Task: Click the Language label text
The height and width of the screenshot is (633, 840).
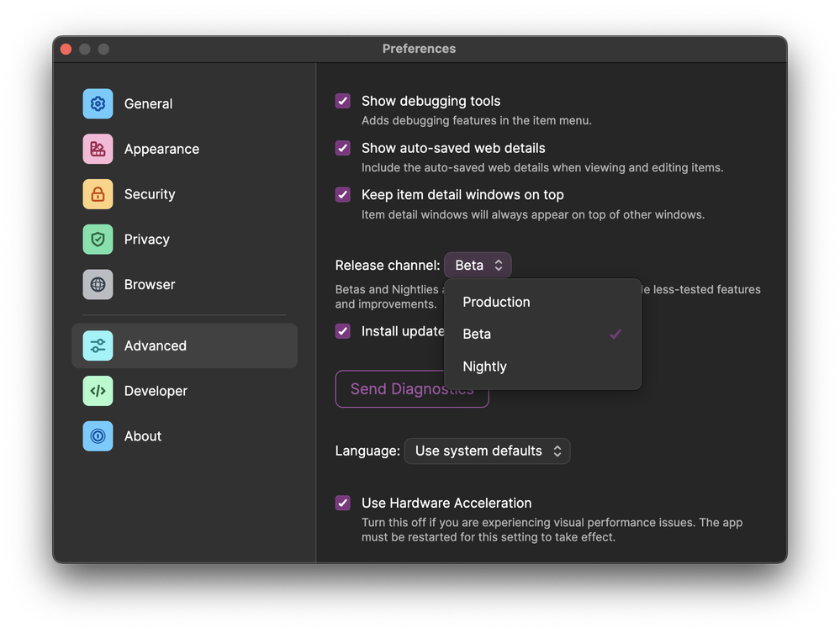Action: [x=367, y=451]
